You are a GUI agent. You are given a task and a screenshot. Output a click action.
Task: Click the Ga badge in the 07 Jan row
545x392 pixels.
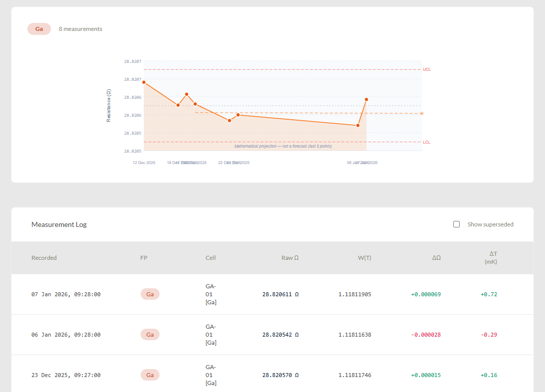[150, 294]
